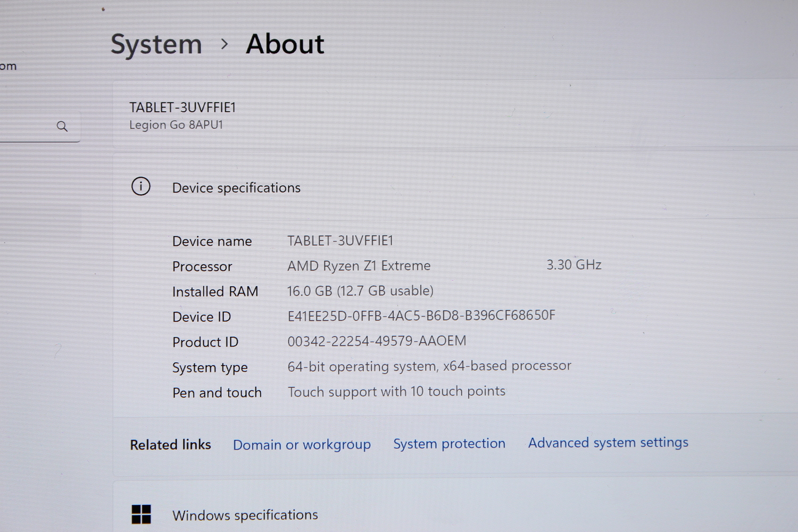Open Advanced system settings link

(608, 442)
